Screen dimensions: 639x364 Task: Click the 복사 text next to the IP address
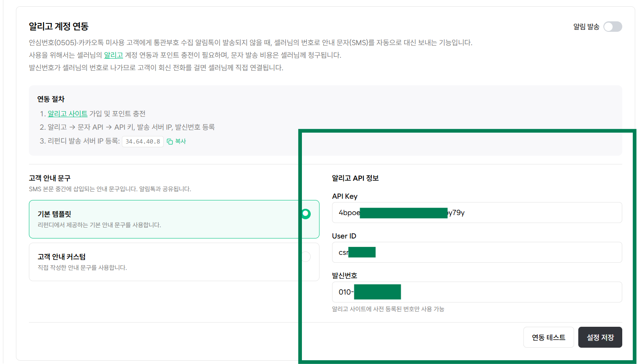coord(180,141)
